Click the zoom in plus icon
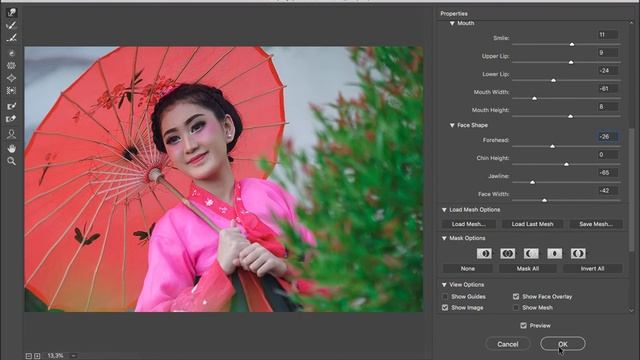This screenshot has height=360, width=640. pos(37,356)
